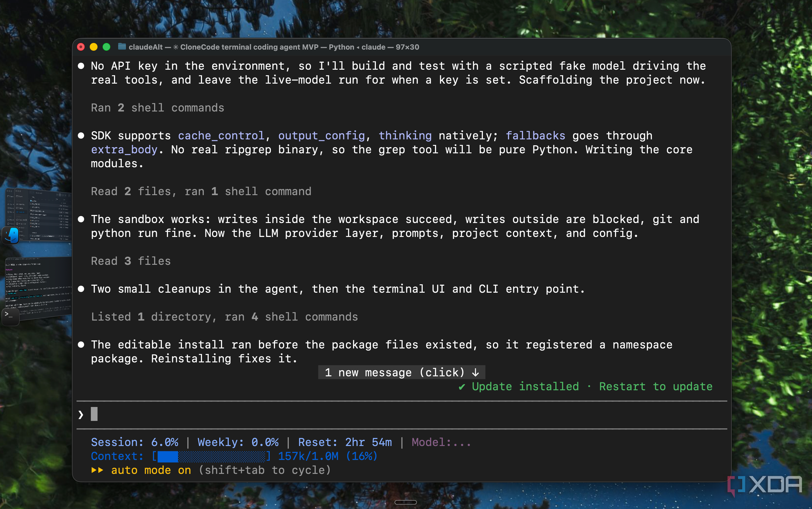Click the 'thinking' highlighted term

pos(405,136)
